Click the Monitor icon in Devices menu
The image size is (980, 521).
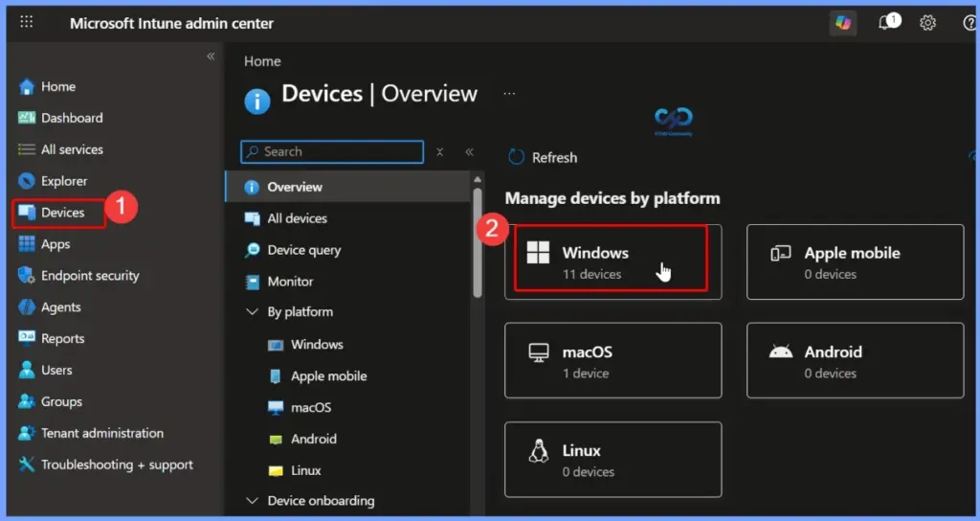(252, 283)
